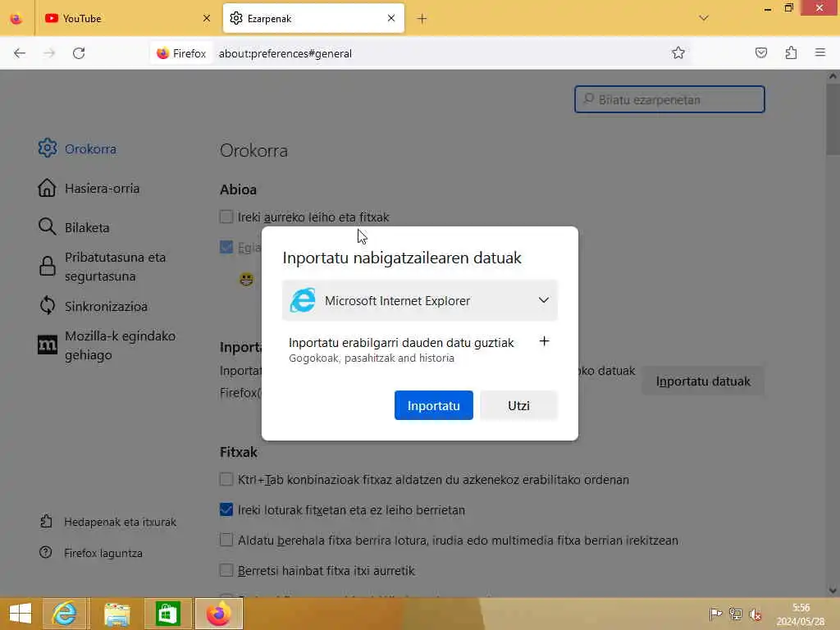Close the YouTube tab
The width and height of the screenshot is (840, 630).
[x=207, y=19]
